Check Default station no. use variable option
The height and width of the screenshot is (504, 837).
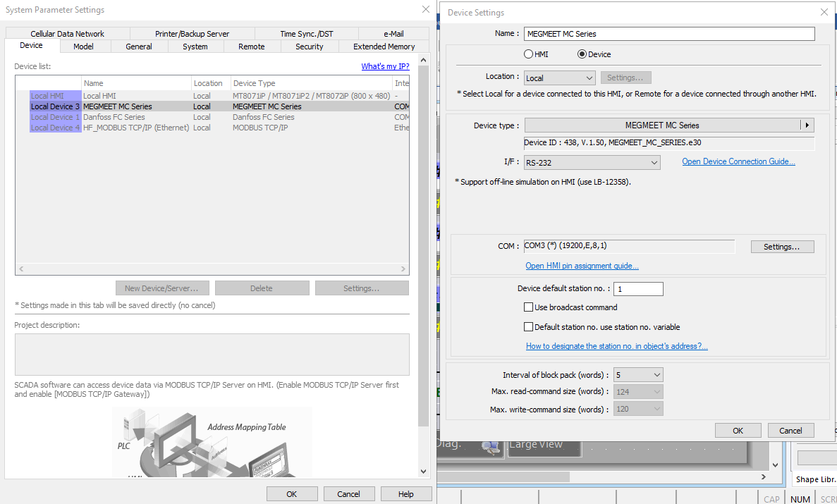(529, 327)
